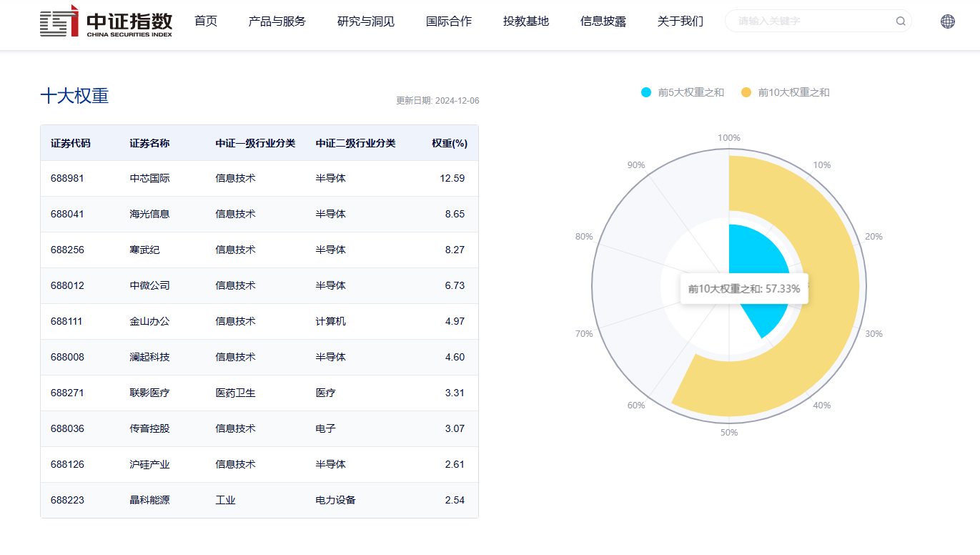This screenshot has width=980, height=555.
Task: Toggle the top-10 weight sum legend
Action: click(786, 92)
